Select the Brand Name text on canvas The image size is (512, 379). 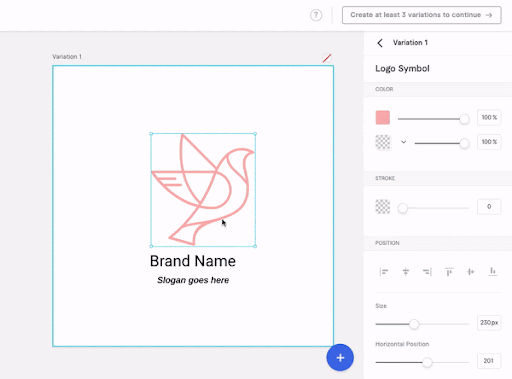click(193, 261)
